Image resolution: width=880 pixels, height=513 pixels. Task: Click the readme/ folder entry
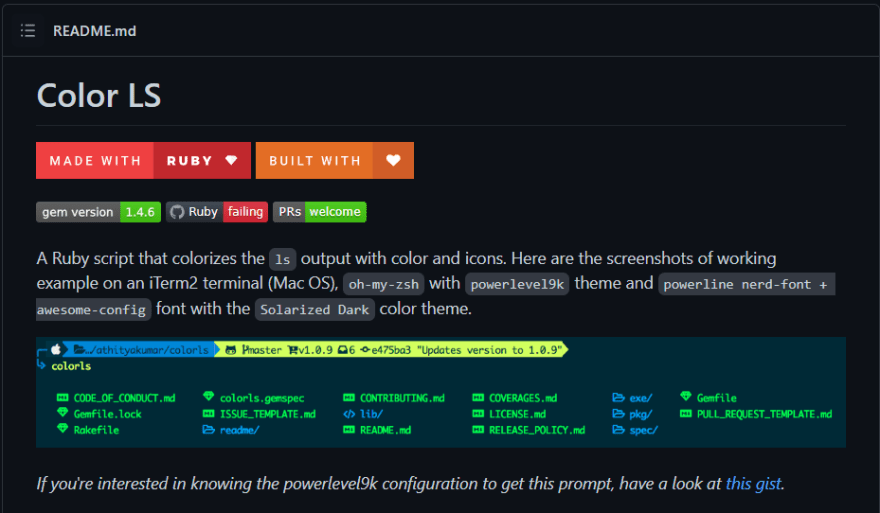pyautogui.click(x=239, y=430)
